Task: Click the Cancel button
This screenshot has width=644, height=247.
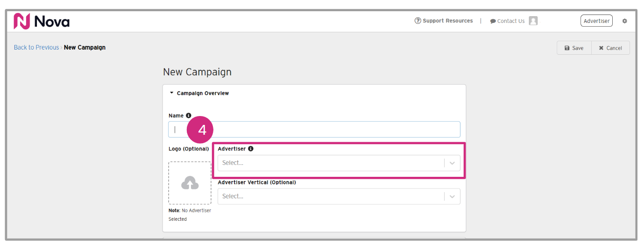Action: (x=610, y=48)
